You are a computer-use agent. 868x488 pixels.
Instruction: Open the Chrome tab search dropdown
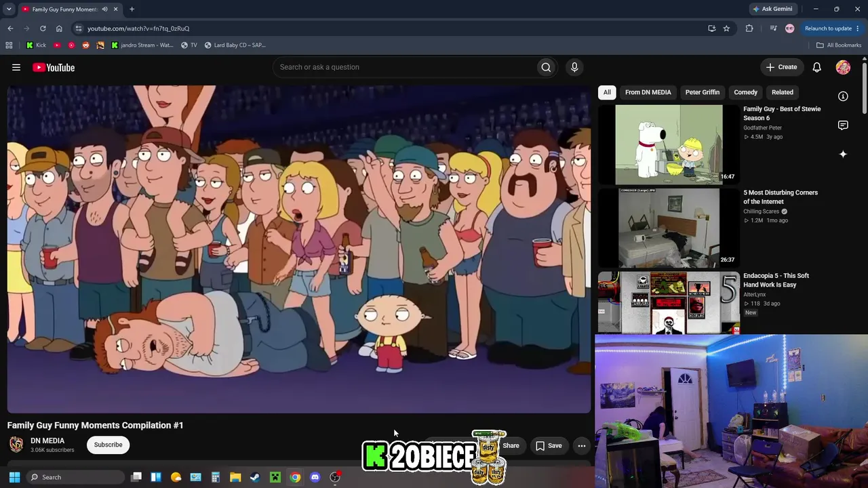pyautogui.click(x=9, y=9)
